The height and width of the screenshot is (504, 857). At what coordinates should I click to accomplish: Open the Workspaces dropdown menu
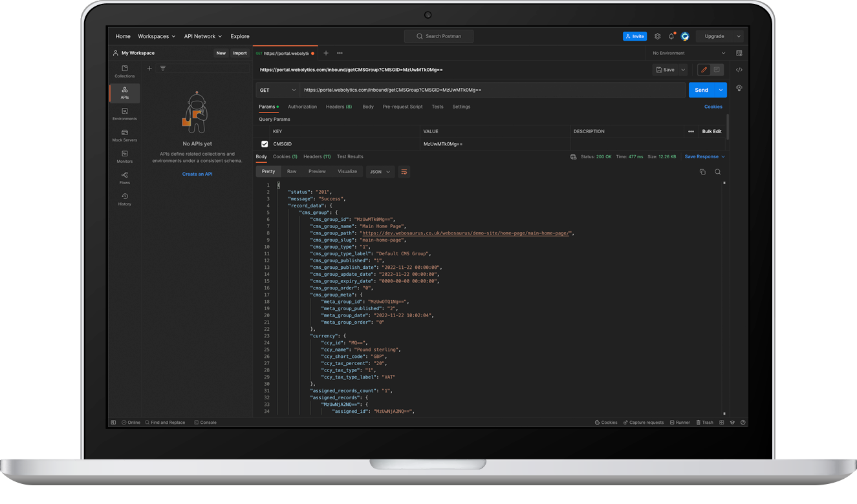click(157, 36)
